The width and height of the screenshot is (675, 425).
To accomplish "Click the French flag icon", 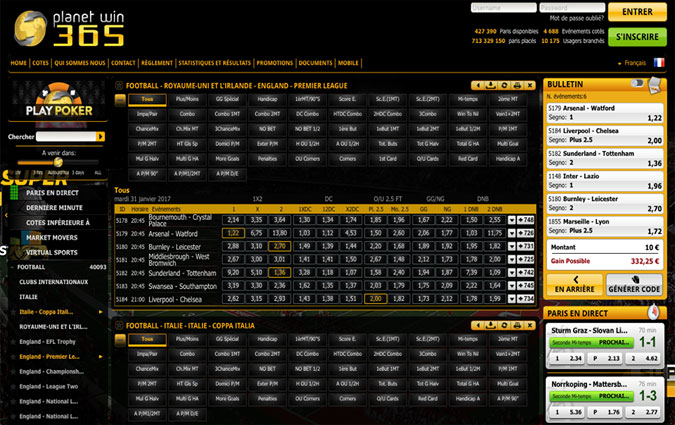I will (659, 63).
